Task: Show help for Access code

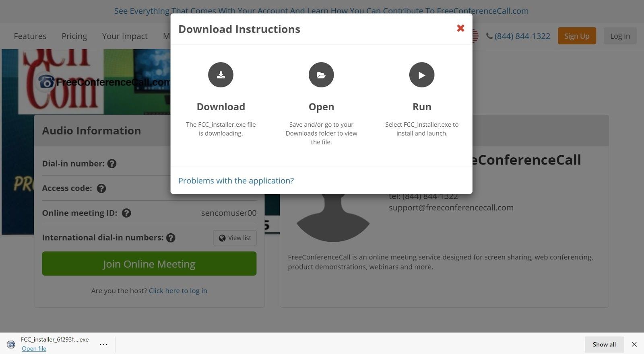Action: [101, 188]
